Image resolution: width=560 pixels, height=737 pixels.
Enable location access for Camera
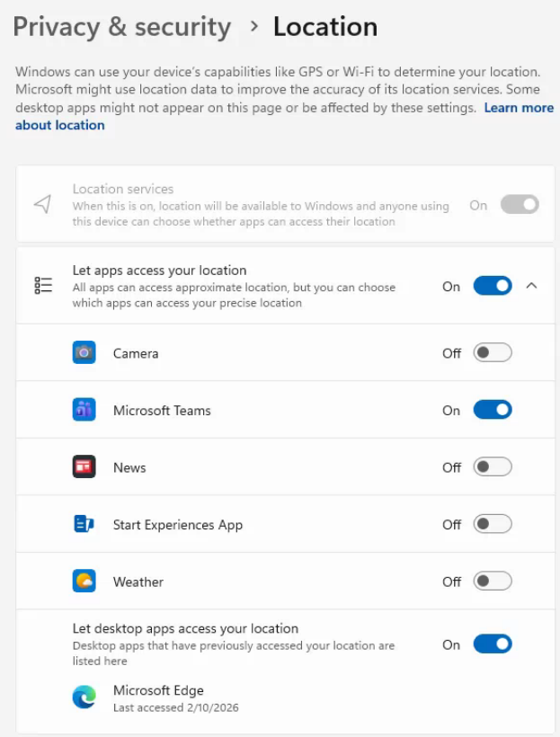tap(492, 353)
